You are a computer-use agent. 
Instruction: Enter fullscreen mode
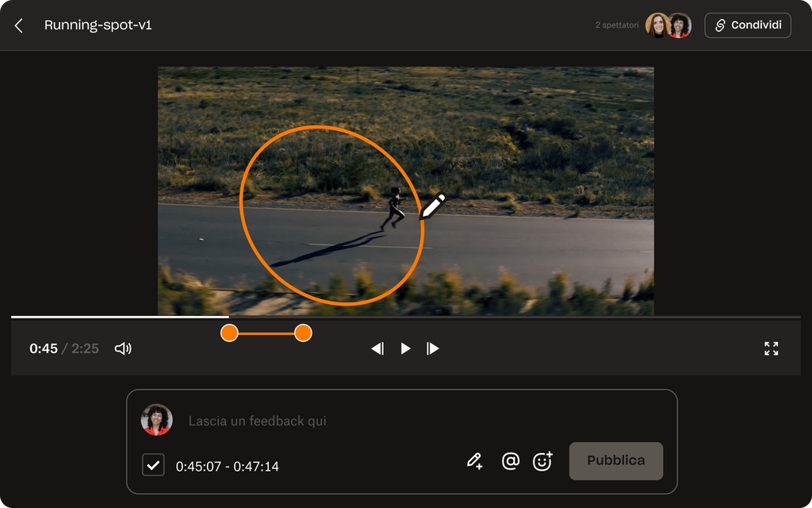click(771, 348)
